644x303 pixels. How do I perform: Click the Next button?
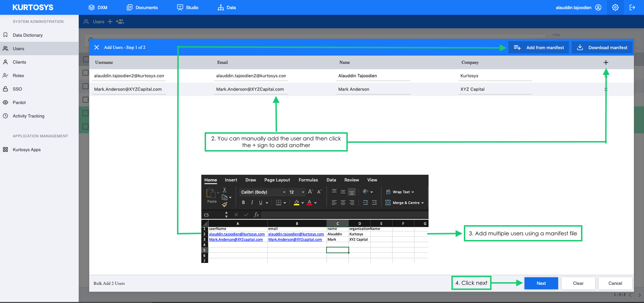tap(541, 283)
